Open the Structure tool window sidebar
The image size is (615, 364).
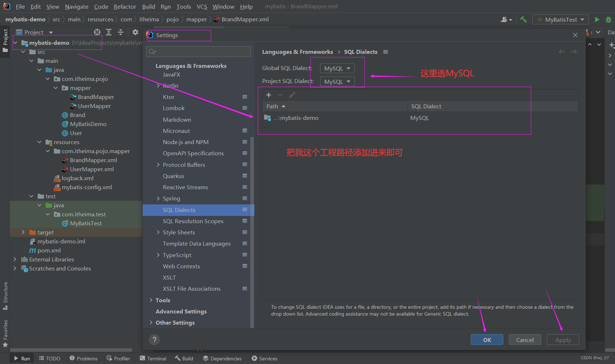[5, 296]
